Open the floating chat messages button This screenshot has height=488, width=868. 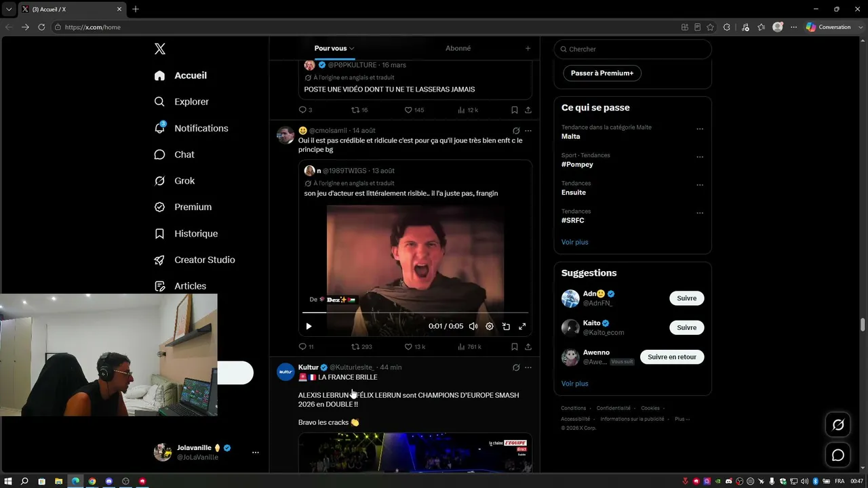coord(838,455)
